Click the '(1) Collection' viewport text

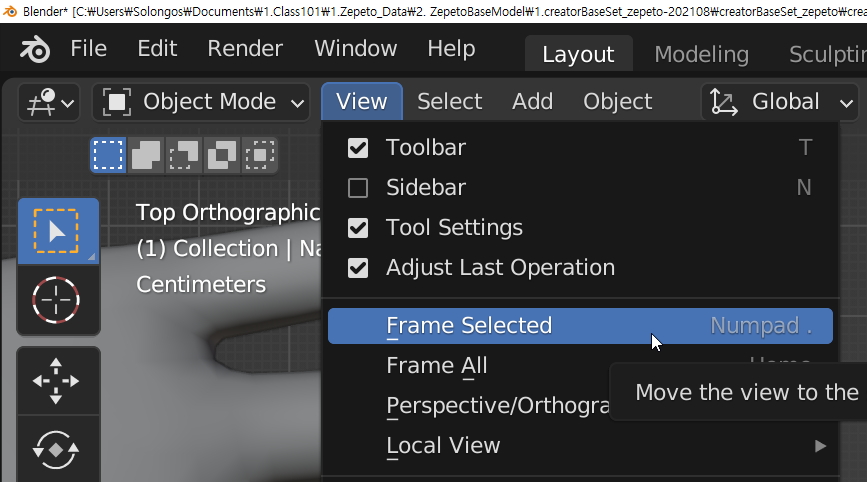coord(207,249)
